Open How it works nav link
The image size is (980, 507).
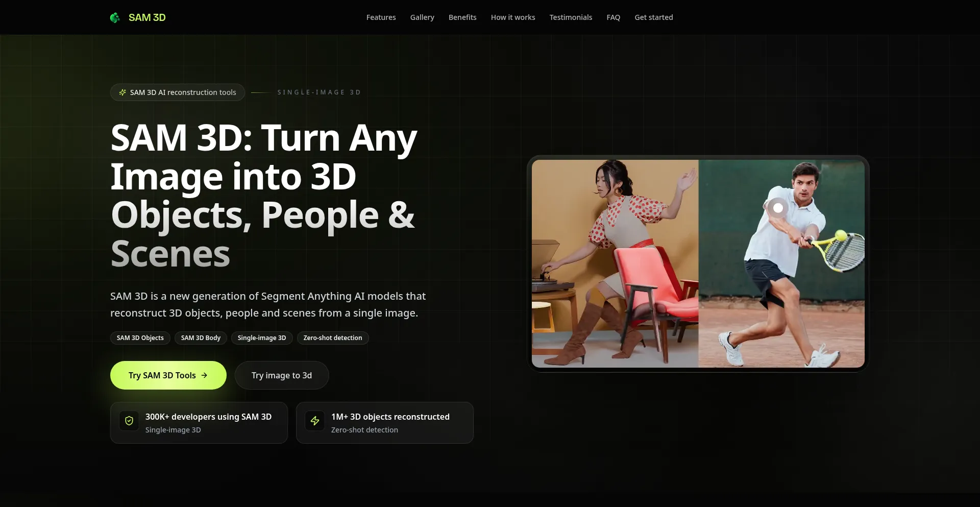click(513, 17)
